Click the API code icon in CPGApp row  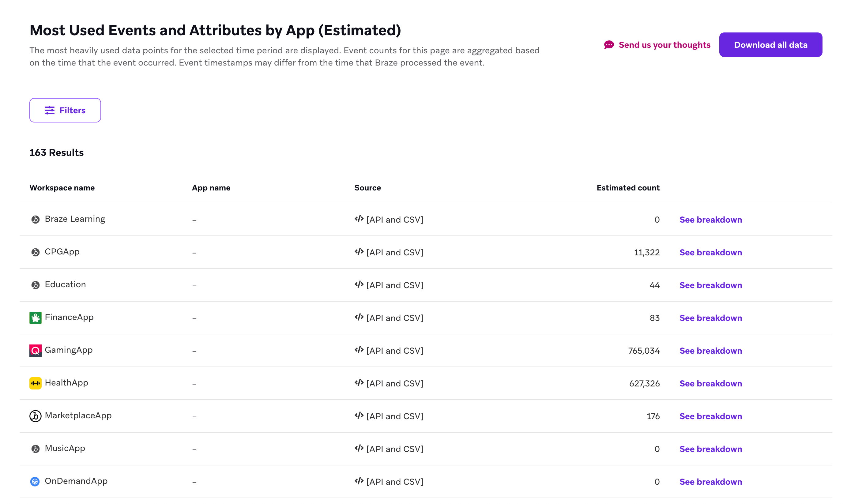(x=359, y=251)
